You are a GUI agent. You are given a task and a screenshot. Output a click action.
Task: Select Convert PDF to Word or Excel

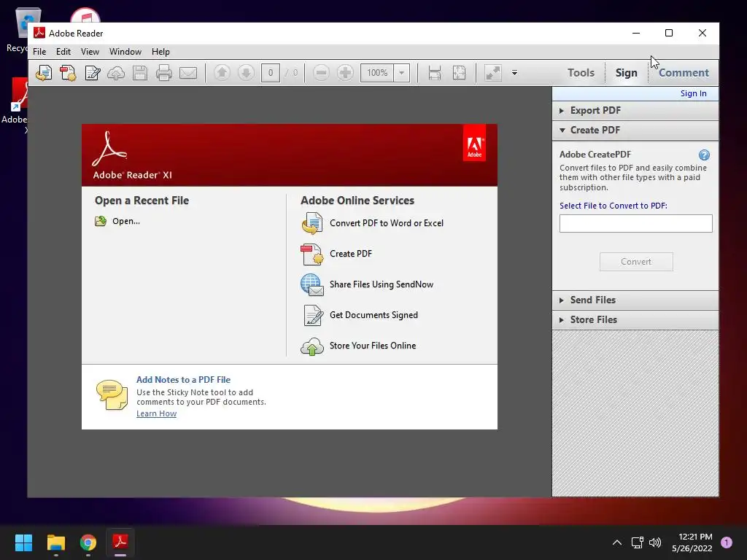click(387, 223)
